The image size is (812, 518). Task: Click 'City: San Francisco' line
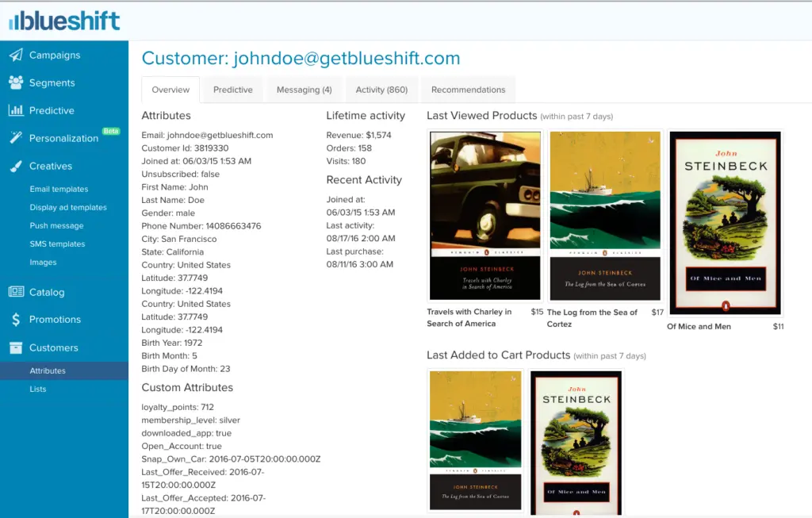pyautogui.click(x=178, y=239)
